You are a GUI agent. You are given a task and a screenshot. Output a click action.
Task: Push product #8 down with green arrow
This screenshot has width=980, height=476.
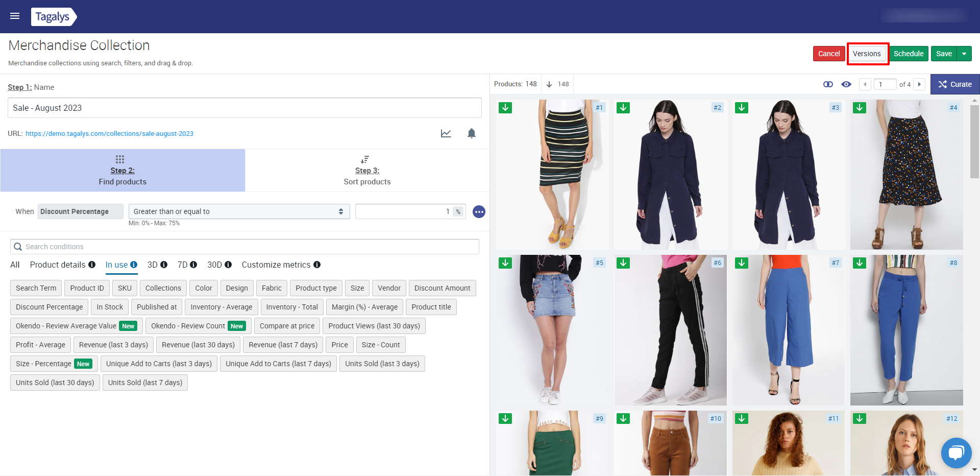[x=860, y=263]
